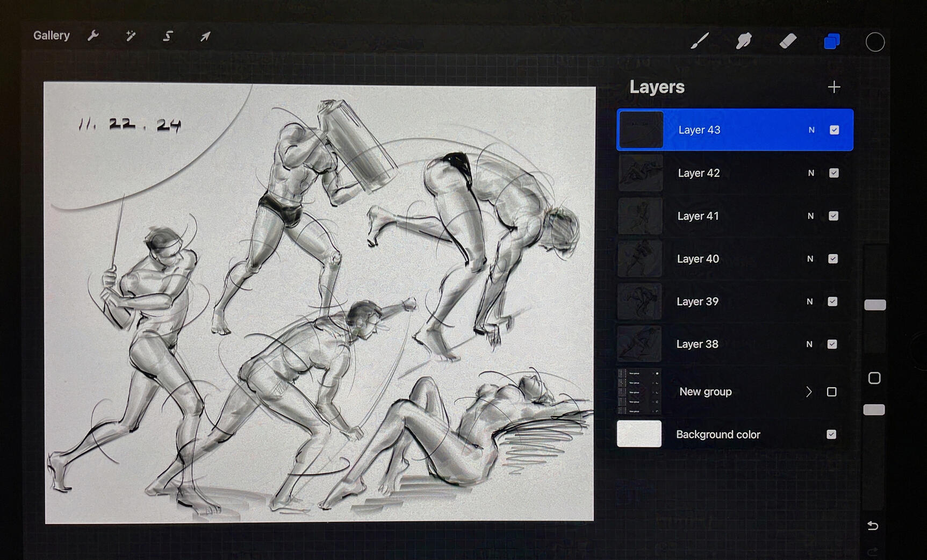Show the New group layers
The image size is (927, 560).
point(831,392)
